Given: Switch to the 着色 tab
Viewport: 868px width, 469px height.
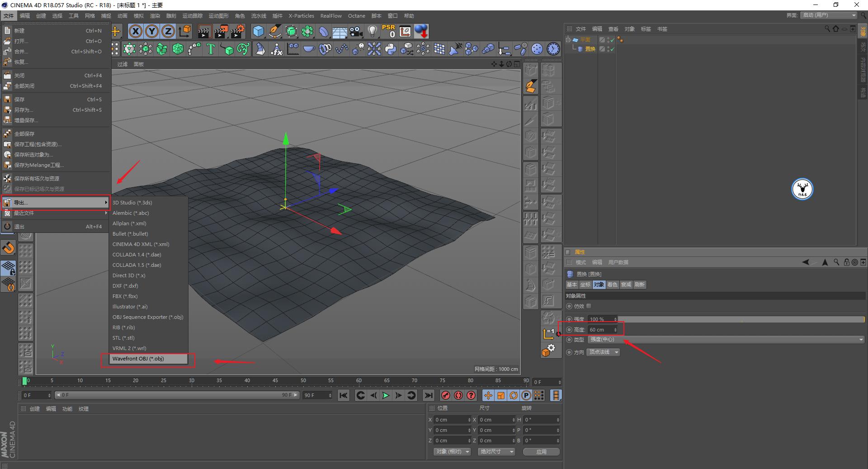Looking at the screenshot, I should tap(612, 284).
